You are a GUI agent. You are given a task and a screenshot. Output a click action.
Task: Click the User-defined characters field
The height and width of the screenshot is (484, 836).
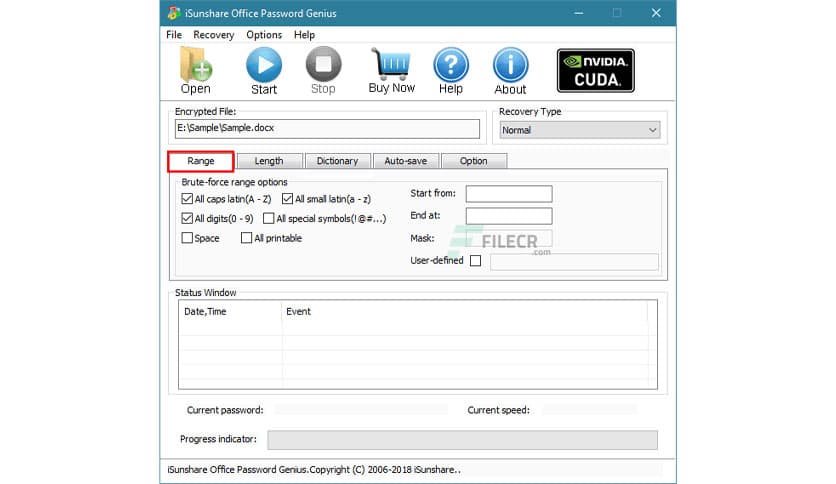click(574, 262)
